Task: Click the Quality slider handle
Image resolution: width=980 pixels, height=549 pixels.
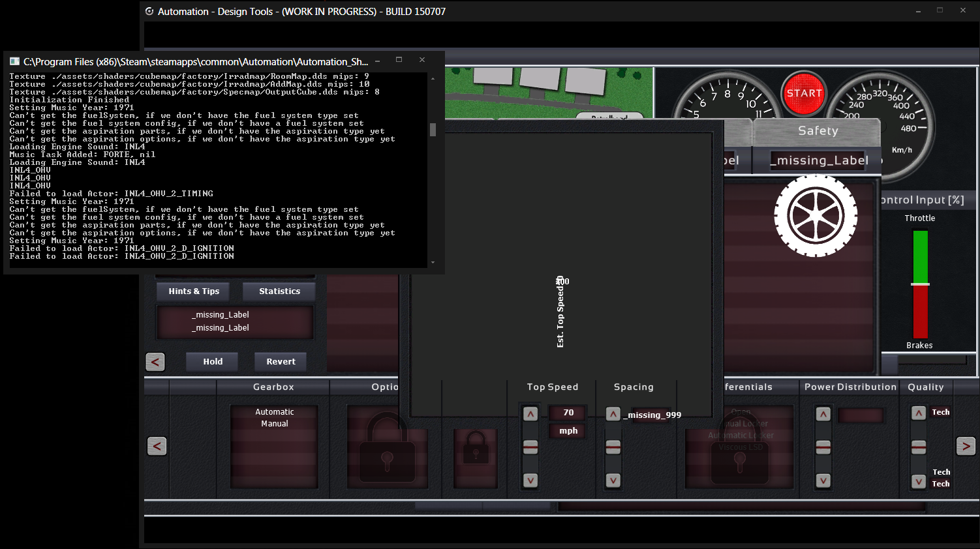Action: point(919,447)
